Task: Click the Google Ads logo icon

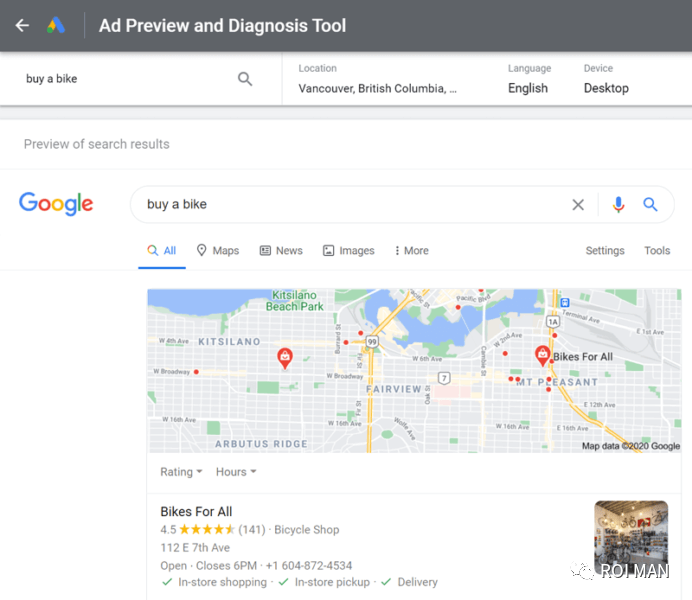Action: click(56, 26)
